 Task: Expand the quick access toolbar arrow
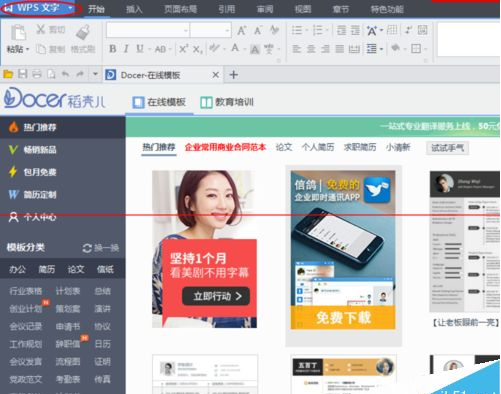pyautogui.click(x=95, y=74)
